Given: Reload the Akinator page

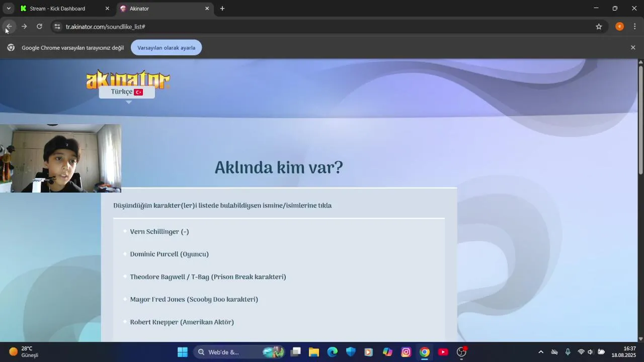Looking at the screenshot, I should pos(39,27).
